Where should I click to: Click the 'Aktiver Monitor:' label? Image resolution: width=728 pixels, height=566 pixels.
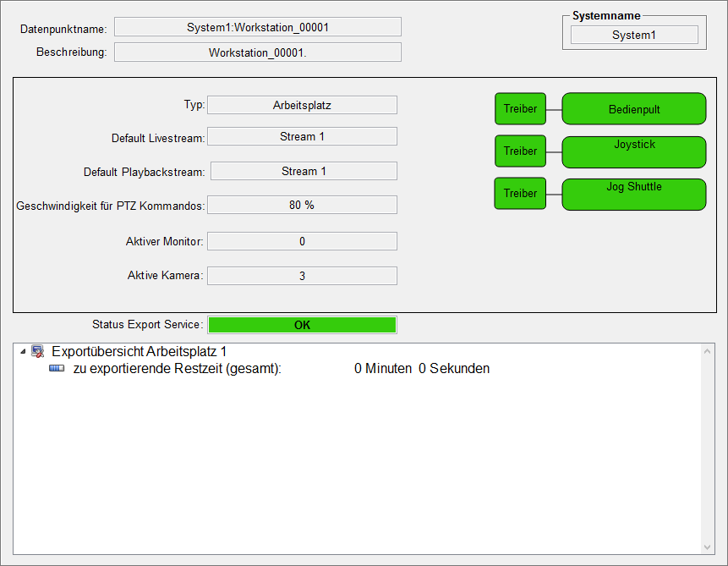pos(164,241)
